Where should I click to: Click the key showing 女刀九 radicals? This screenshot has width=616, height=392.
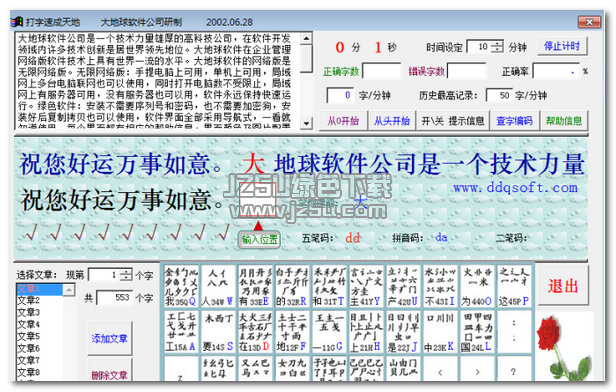pyautogui.click(x=292, y=369)
